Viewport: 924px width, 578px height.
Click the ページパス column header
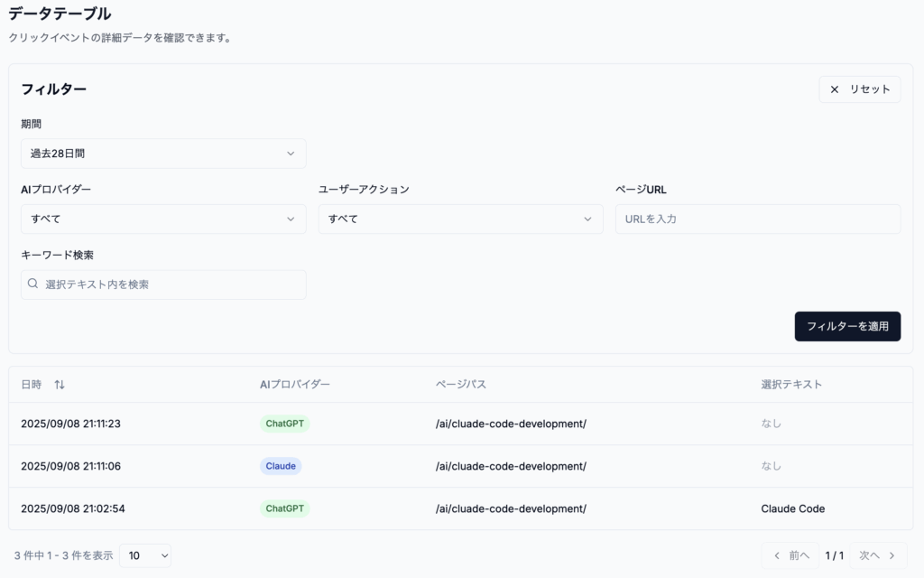click(x=461, y=385)
